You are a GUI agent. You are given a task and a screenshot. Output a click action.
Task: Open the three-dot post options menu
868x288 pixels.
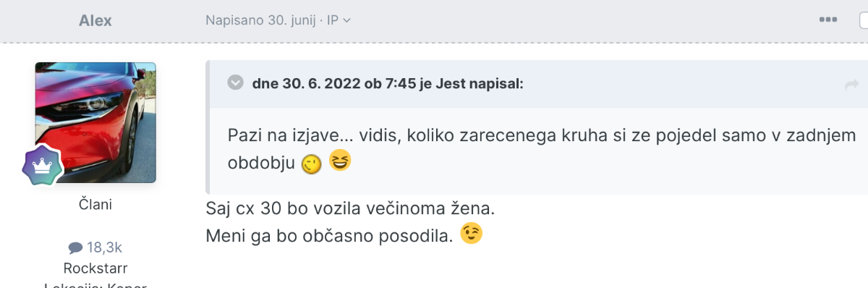827,20
